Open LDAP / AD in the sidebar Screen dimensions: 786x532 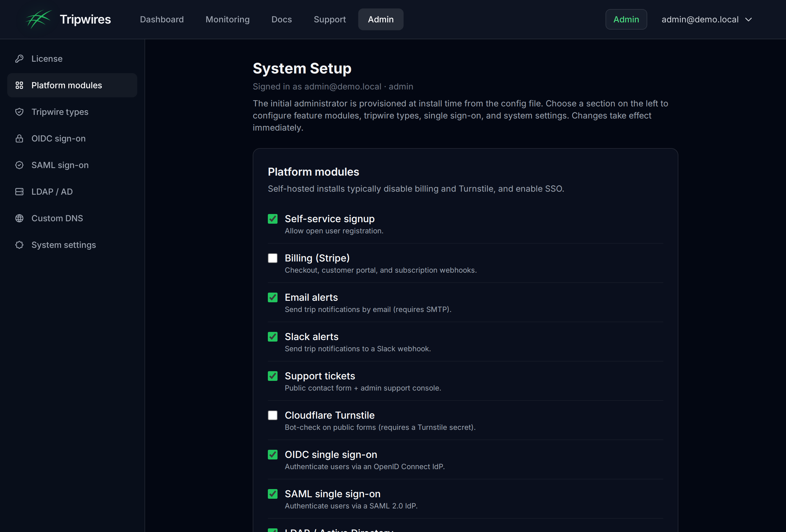click(72, 191)
